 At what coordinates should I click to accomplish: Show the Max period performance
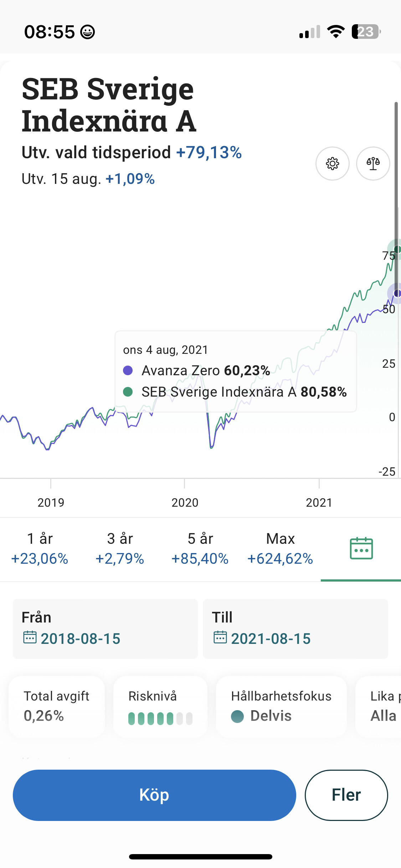[280, 549]
